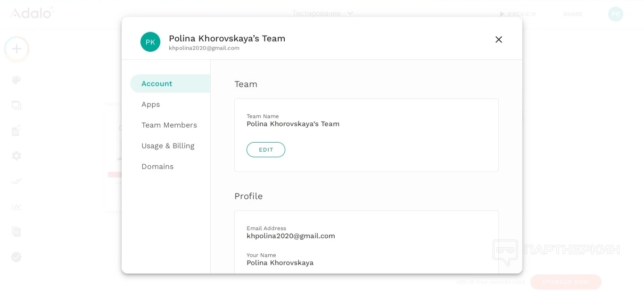Image resolution: width=644 pixels, height=291 pixels.
Task: Open the Screens panel icon
Action: pos(17,105)
